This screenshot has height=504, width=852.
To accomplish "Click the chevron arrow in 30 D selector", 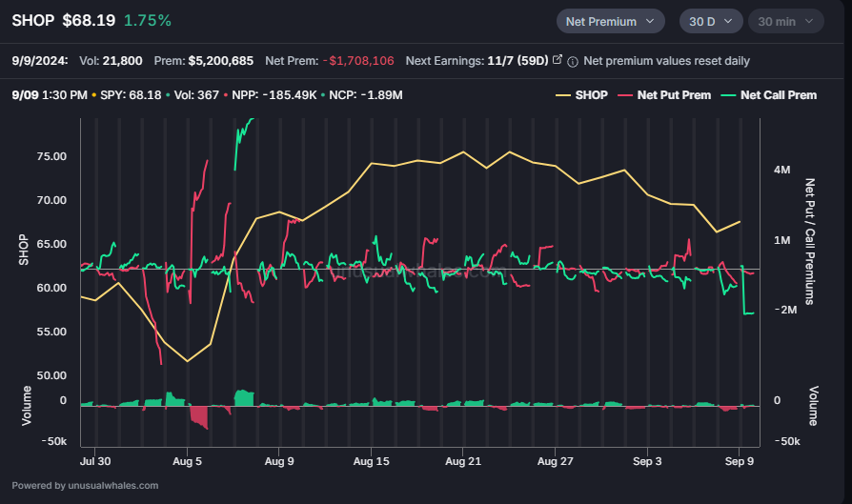I will tap(728, 21).
